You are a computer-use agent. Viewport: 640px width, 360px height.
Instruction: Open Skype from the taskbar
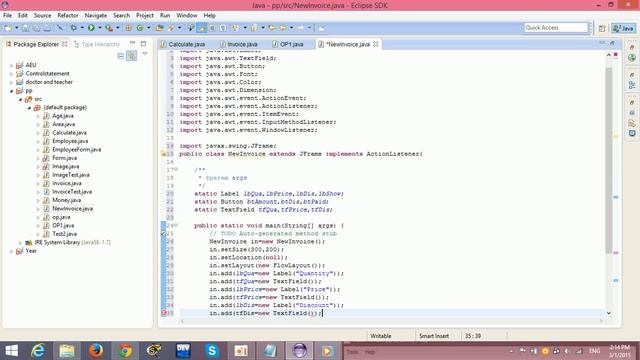point(212,351)
